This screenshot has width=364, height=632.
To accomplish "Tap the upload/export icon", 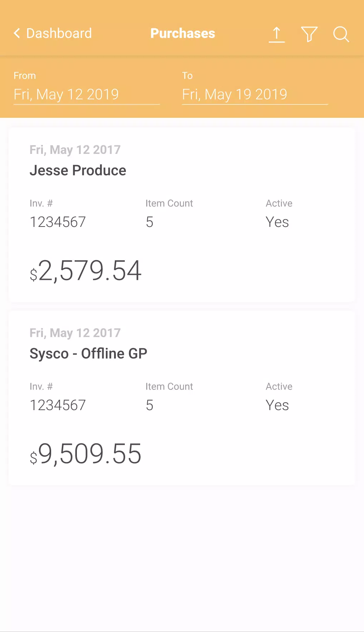I will pyautogui.click(x=276, y=34).
